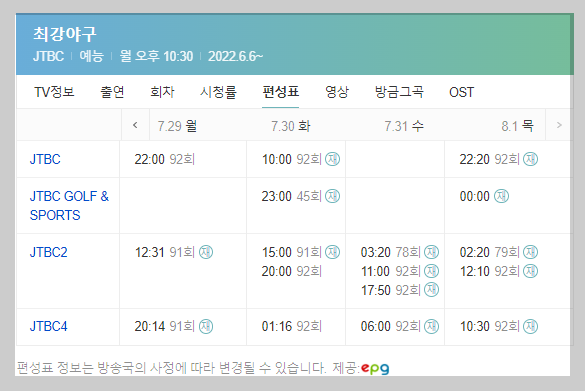The height and width of the screenshot is (391, 585).
Task: Click the JTBC2 12:31 91회 entry
Action: click(x=165, y=253)
